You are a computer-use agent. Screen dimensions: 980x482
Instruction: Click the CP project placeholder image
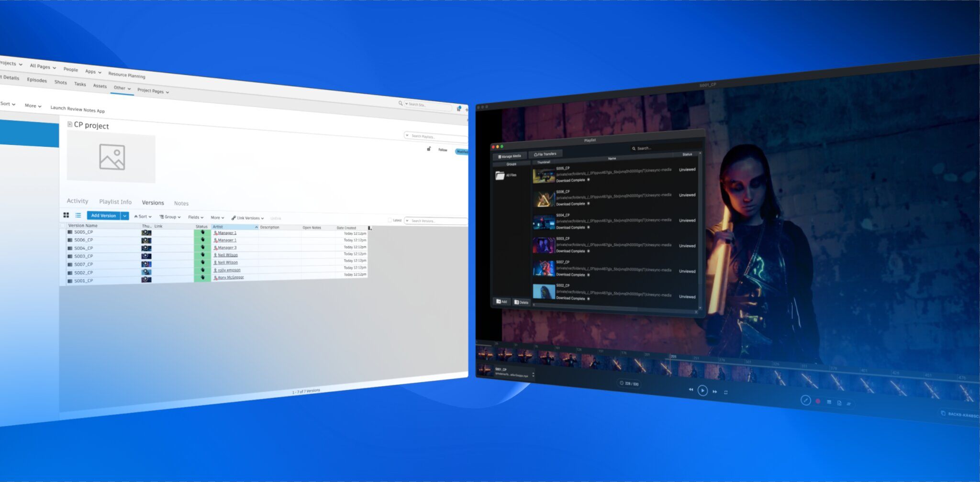tap(111, 157)
